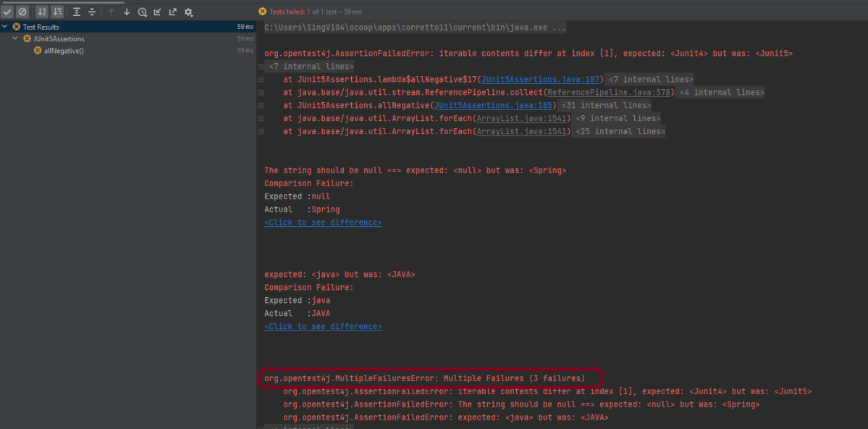Go to next failed test arrow
868x429 pixels.
[x=127, y=12]
